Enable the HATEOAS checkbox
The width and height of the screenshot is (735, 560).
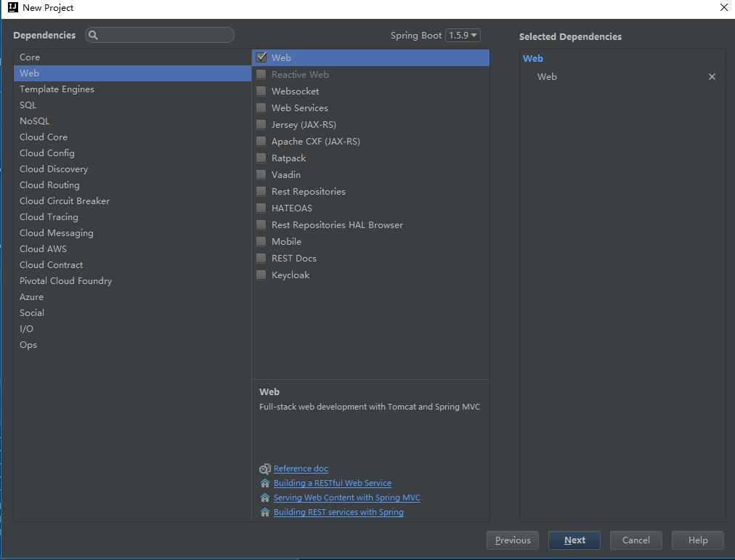pyautogui.click(x=261, y=208)
